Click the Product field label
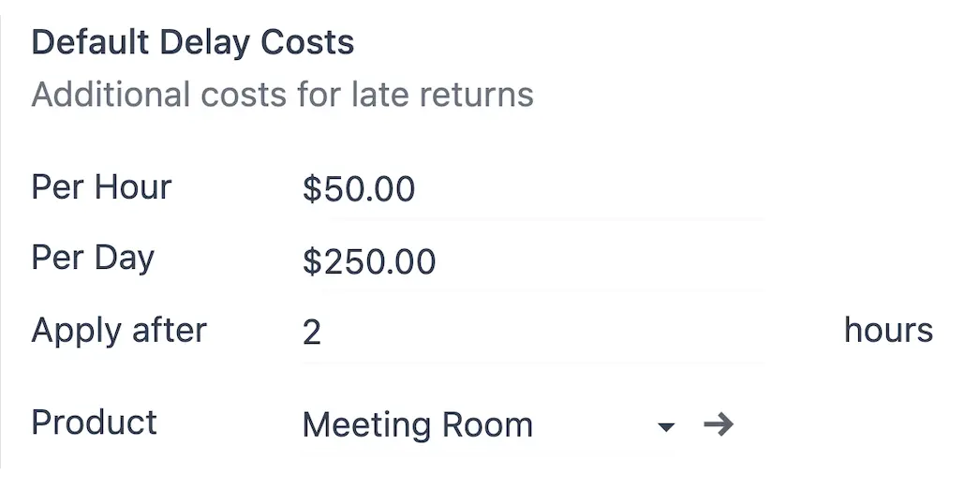The image size is (980, 489). click(94, 422)
